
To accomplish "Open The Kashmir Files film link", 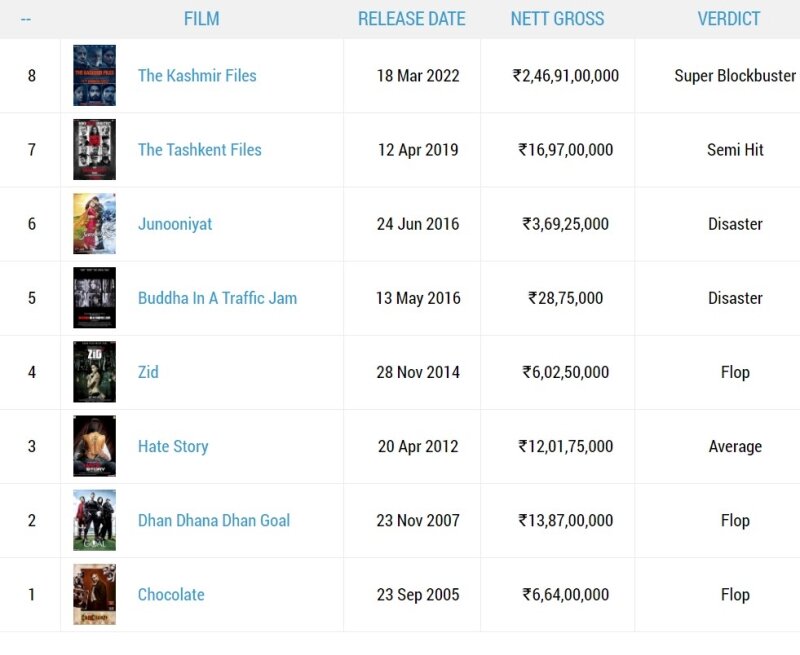I will pos(197,76).
